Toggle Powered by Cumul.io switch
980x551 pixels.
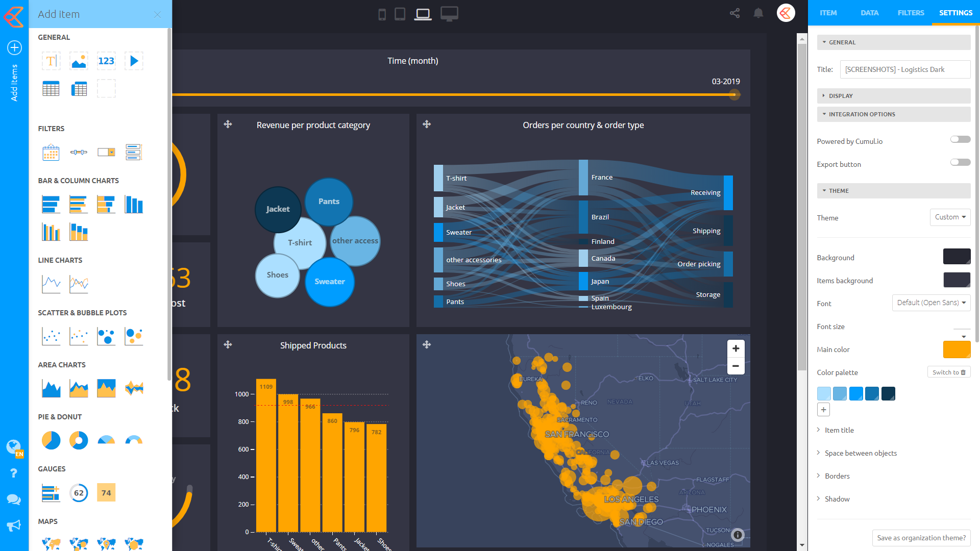point(960,139)
